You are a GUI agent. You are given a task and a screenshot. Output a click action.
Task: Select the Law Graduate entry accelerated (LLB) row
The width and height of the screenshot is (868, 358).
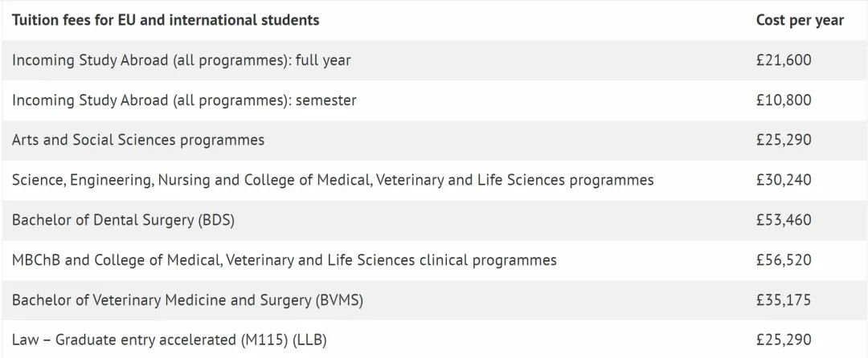coord(434,340)
